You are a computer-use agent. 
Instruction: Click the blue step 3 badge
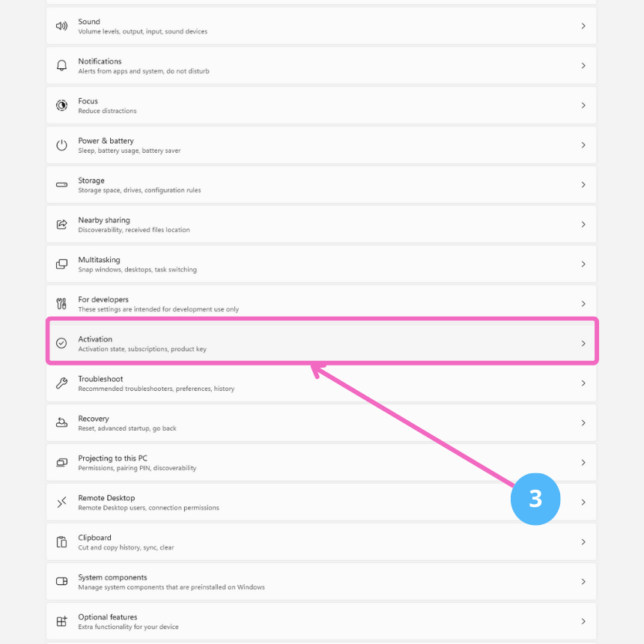pyautogui.click(x=535, y=499)
